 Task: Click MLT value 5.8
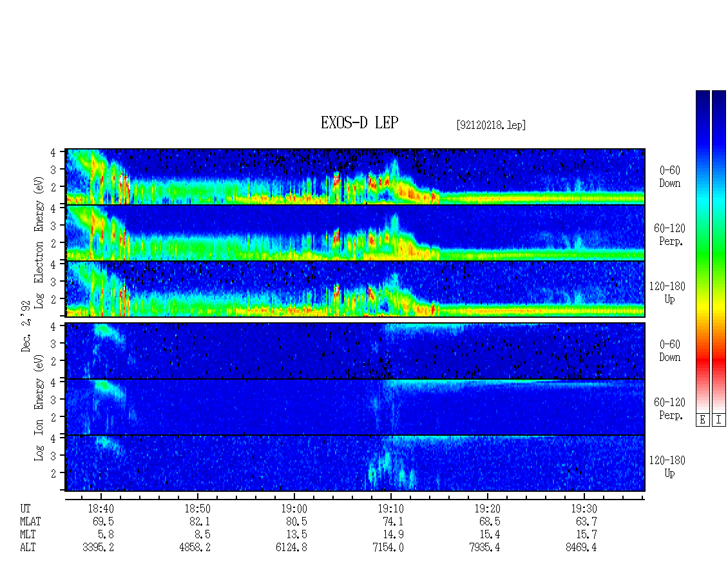(106, 535)
